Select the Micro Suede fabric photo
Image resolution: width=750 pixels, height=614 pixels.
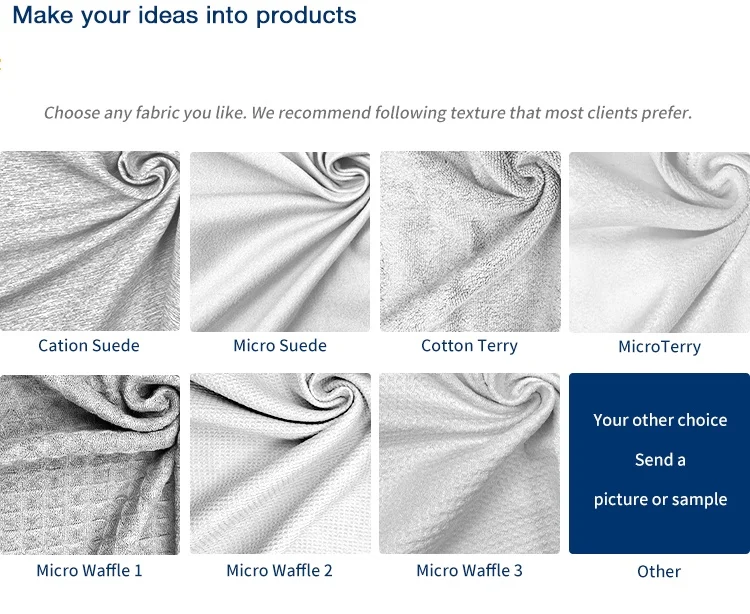click(280, 241)
